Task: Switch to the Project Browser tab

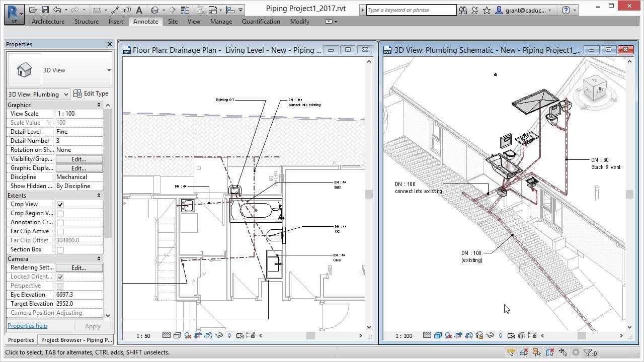Action: (76, 340)
